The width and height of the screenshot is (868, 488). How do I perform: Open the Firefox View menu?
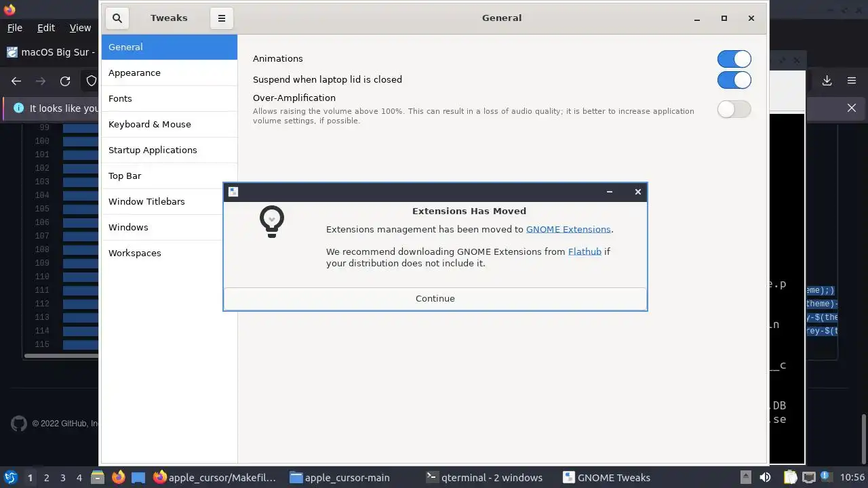tap(80, 28)
